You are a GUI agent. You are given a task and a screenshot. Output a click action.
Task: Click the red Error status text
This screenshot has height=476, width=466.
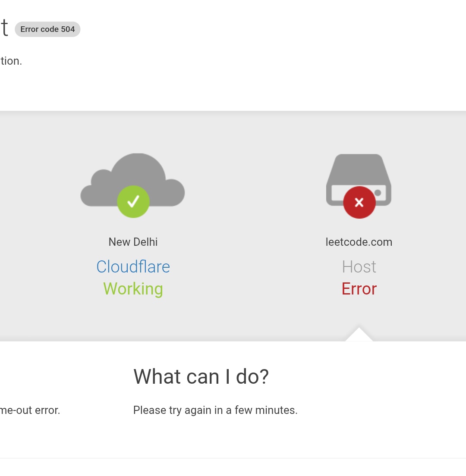(359, 289)
